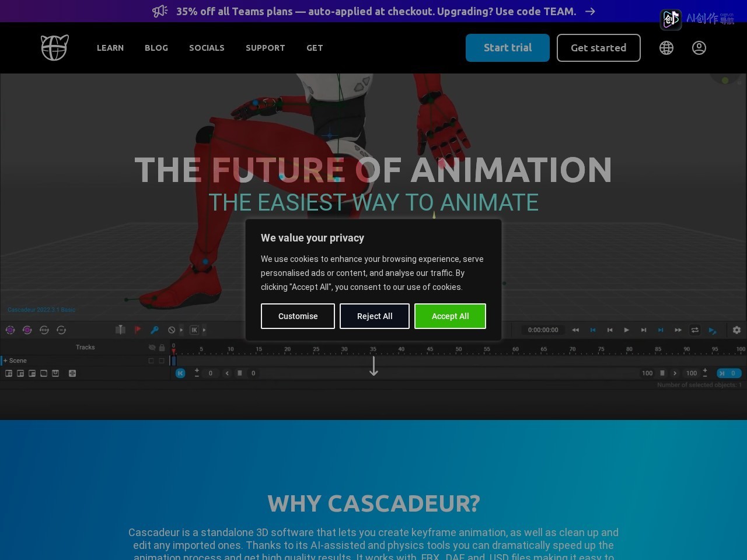The image size is (747, 560).
Task: Click the timecode 0:00:00:00 display
Action: pyautogui.click(x=543, y=330)
